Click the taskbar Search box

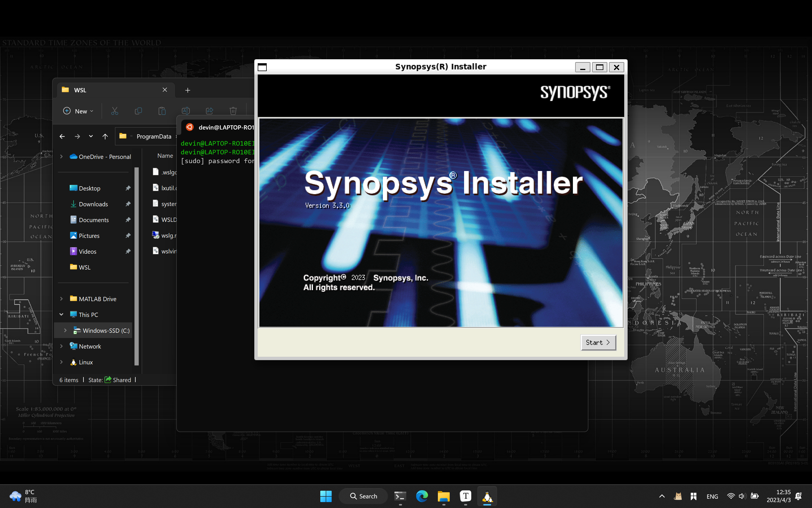[x=363, y=496]
